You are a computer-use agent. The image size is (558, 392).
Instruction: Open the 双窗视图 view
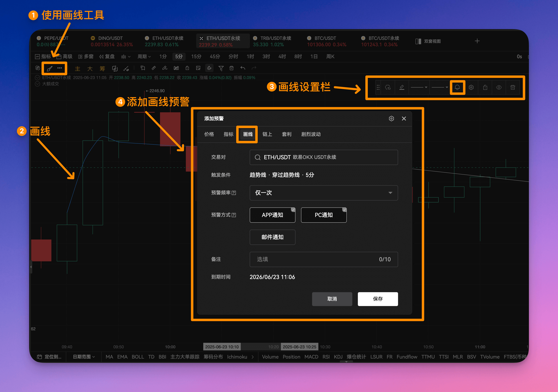[428, 41]
